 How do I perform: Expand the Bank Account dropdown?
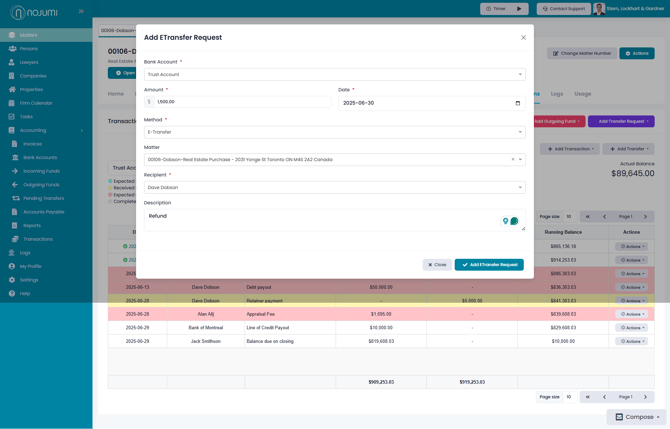(x=335, y=74)
